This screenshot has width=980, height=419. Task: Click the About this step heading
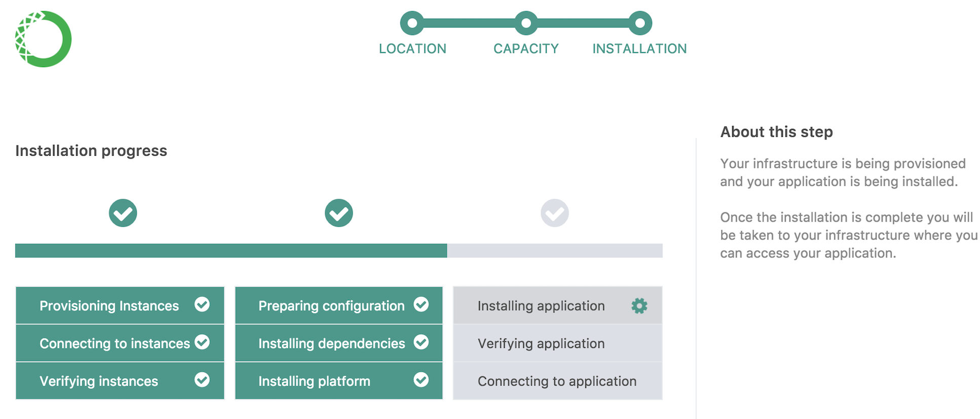[x=776, y=132]
